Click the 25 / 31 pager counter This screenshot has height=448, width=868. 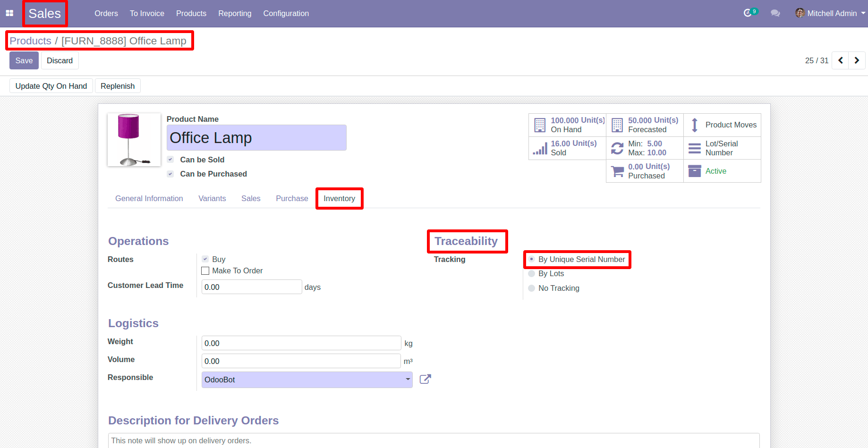point(817,60)
